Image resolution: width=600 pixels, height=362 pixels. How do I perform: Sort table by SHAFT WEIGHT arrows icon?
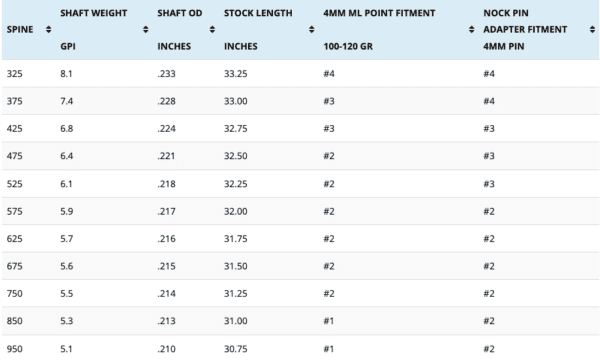[x=145, y=29]
